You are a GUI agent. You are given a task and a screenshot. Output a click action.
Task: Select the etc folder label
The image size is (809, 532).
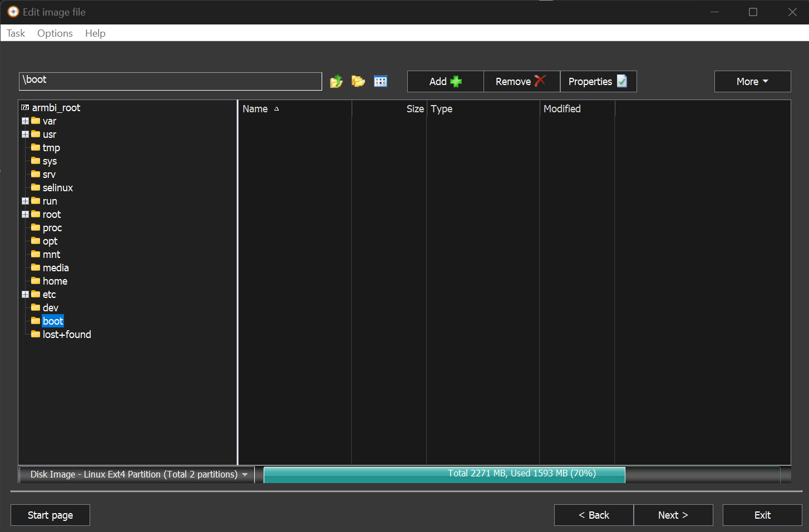(50, 294)
